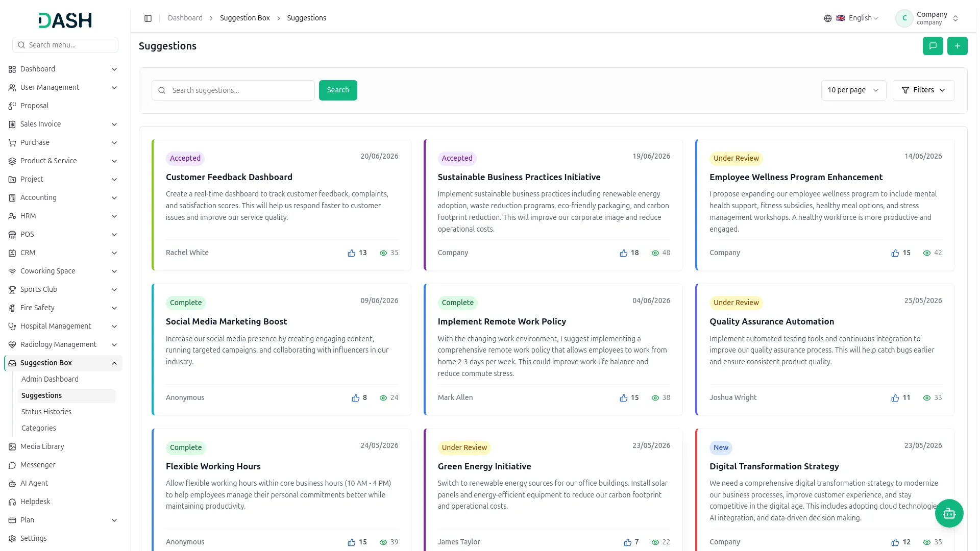This screenshot has height=551, width=980.
Task: Expand the Sales Invoice menu chevron
Action: coord(114,124)
